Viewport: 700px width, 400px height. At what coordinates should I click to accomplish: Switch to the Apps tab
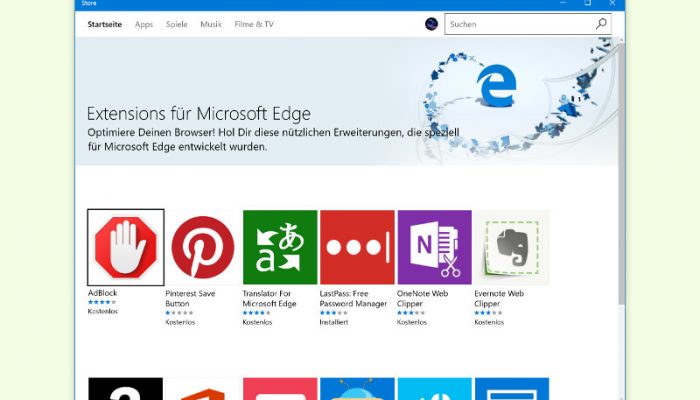point(144,24)
